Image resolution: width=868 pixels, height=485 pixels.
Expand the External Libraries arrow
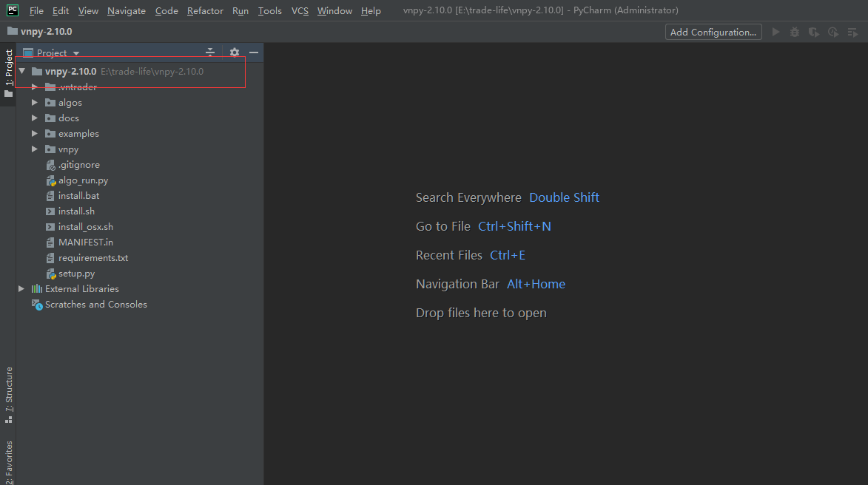(21, 288)
